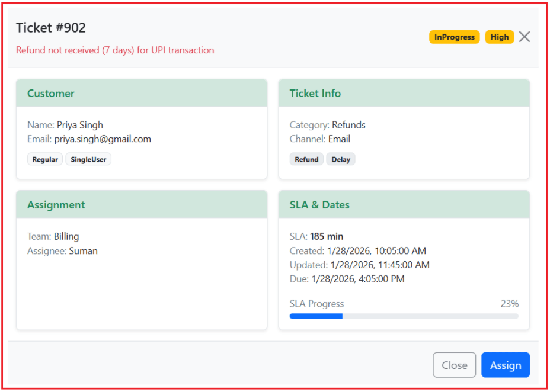
Task: Click the Customer card header
Action: point(142,94)
